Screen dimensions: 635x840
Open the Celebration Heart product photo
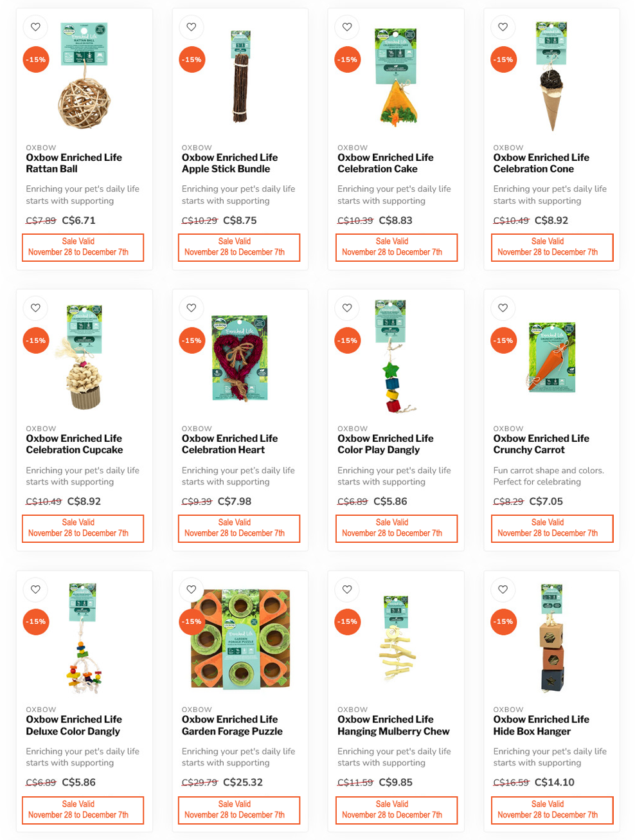[240, 358]
